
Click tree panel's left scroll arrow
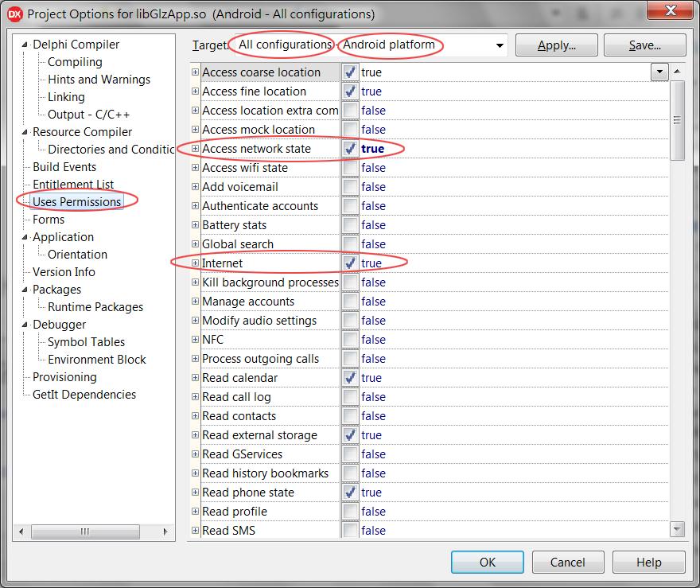pos(21,532)
